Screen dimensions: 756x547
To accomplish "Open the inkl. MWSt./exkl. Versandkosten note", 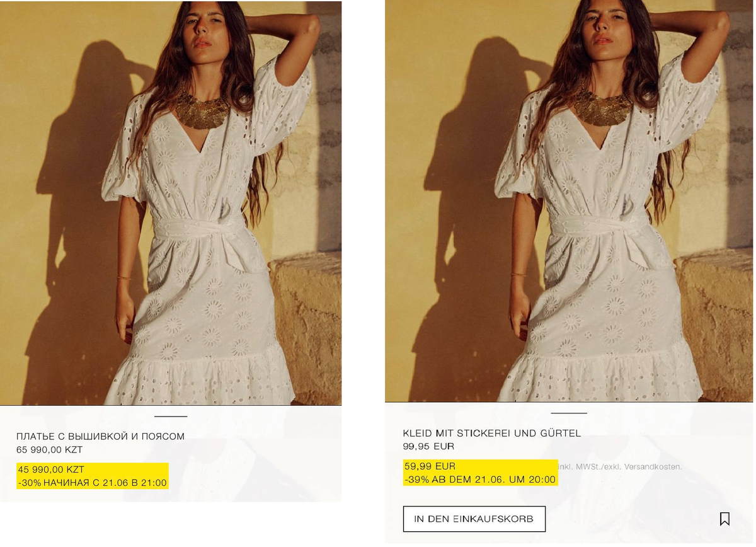I will (x=620, y=467).
